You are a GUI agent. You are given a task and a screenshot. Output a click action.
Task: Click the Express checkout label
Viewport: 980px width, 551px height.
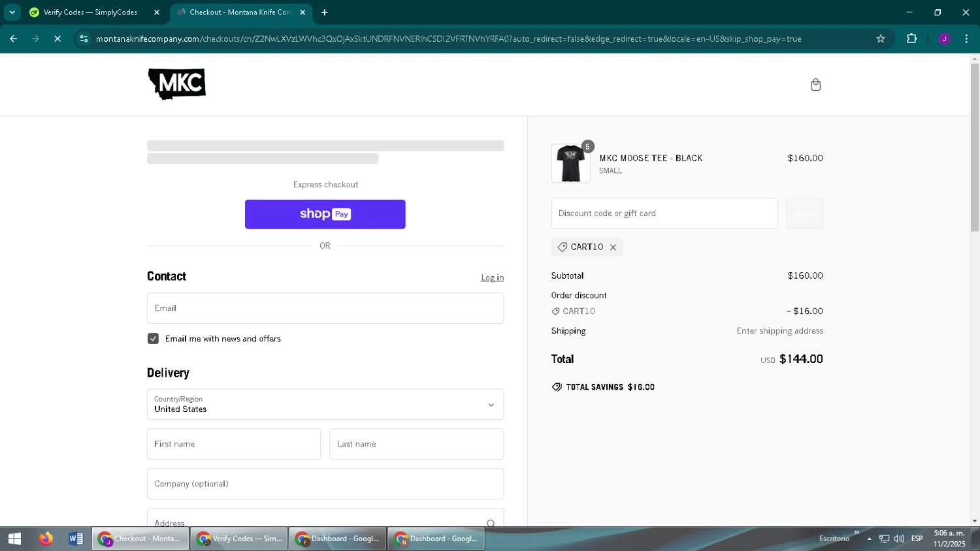[325, 185]
